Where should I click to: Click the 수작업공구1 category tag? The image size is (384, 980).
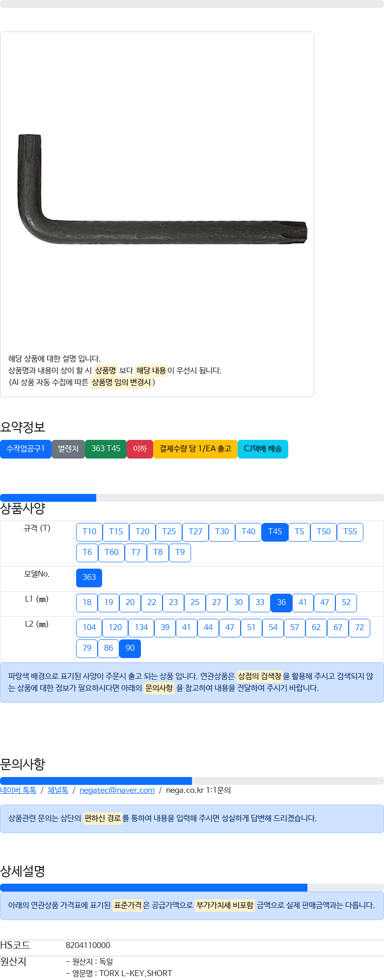pos(26,449)
